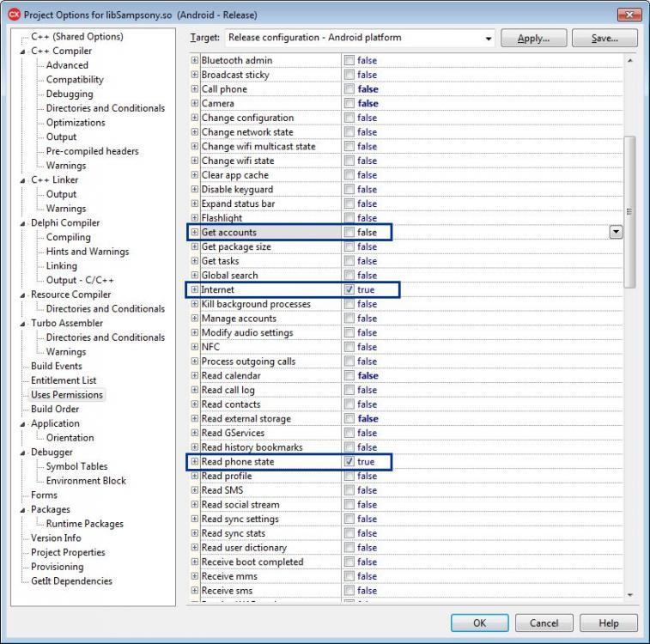Select the Receive boot completed row
This screenshot has width=650, height=644.
coord(406,562)
